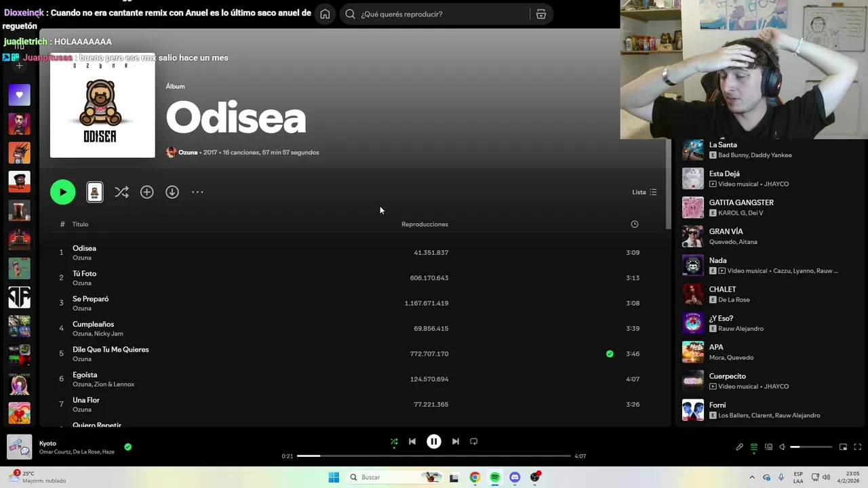868x488 pixels.
Task: Download the Odisea album
Action: pos(172,192)
